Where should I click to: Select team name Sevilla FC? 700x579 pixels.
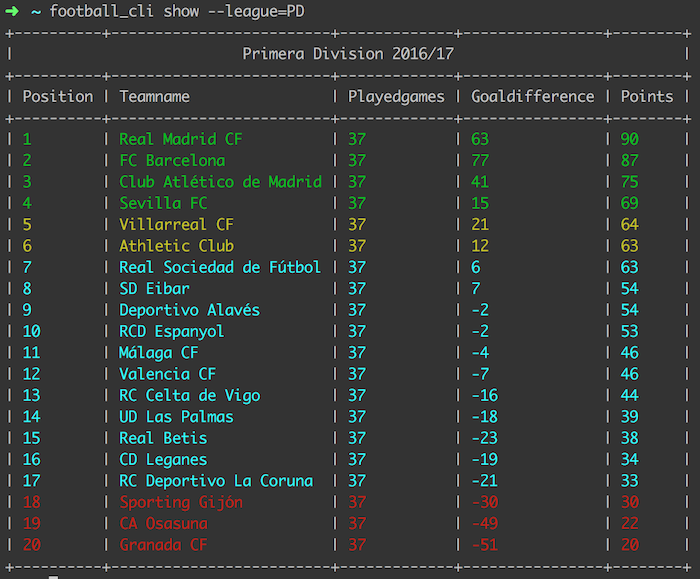[163, 203]
